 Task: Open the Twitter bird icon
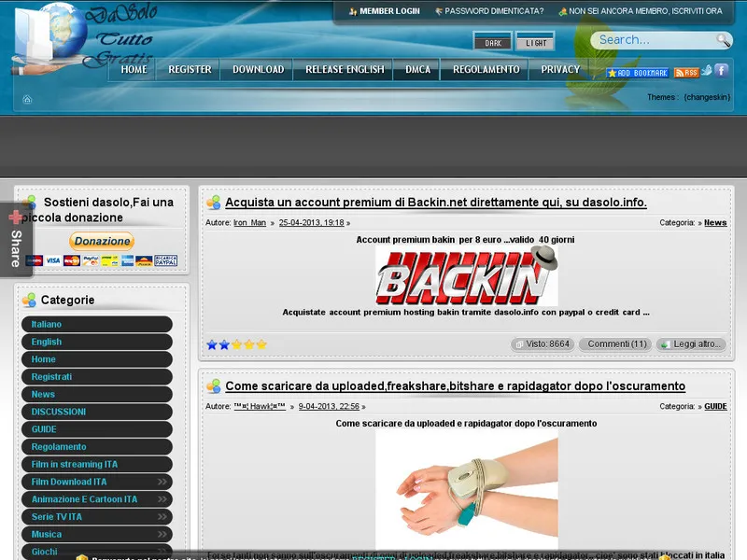pos(706,71)
